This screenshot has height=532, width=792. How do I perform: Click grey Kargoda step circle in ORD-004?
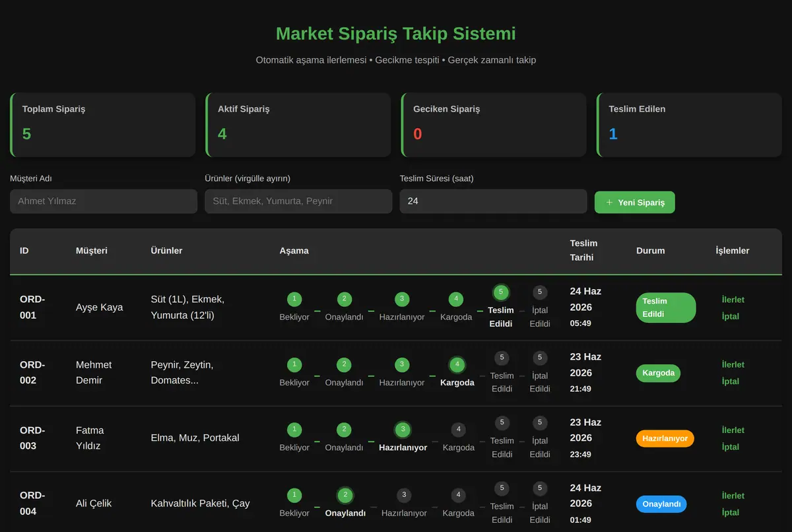[458, 495]
